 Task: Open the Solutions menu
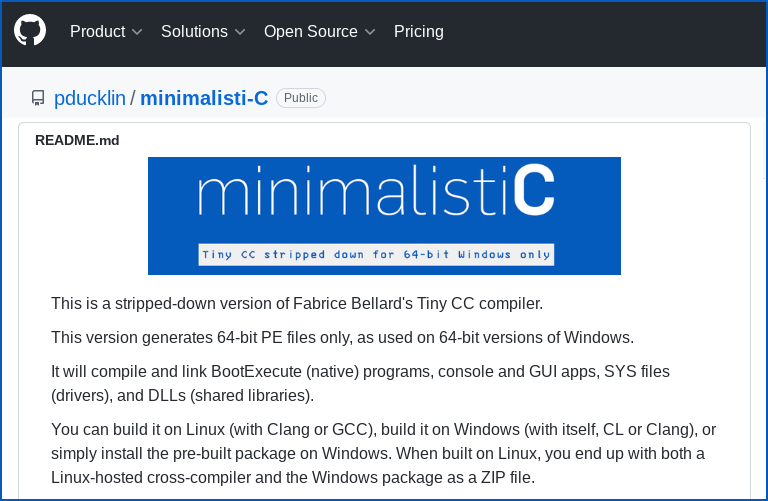coord(194,32)
